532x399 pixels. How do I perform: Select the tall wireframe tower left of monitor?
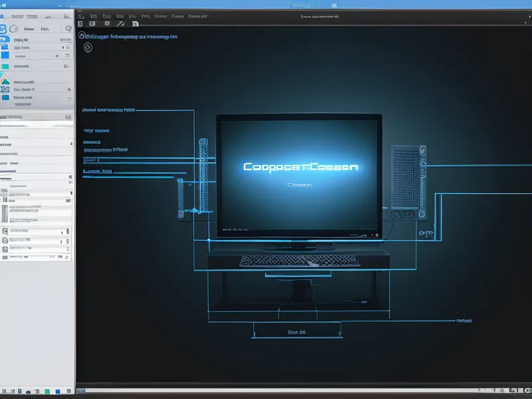(x=203, y=176)
